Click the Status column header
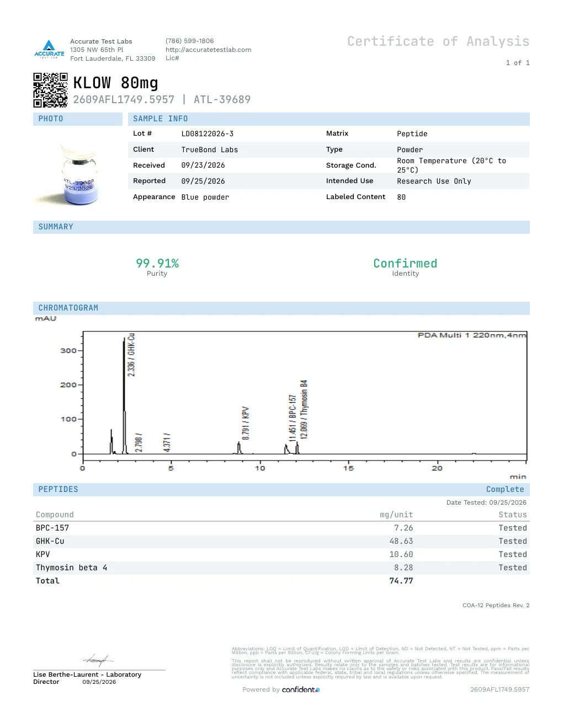The height and width of the screenshot is (728, 563). (x=513, y=515)
